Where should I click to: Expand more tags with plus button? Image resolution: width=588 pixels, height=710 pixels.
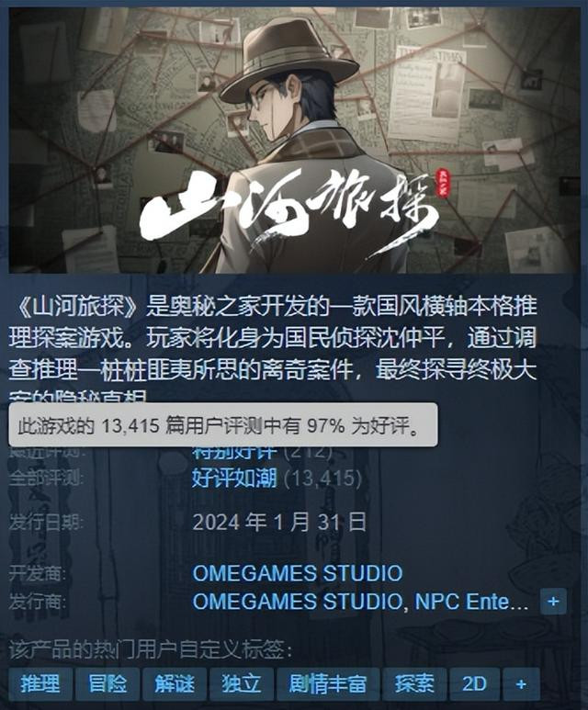(x=521, y=683)
